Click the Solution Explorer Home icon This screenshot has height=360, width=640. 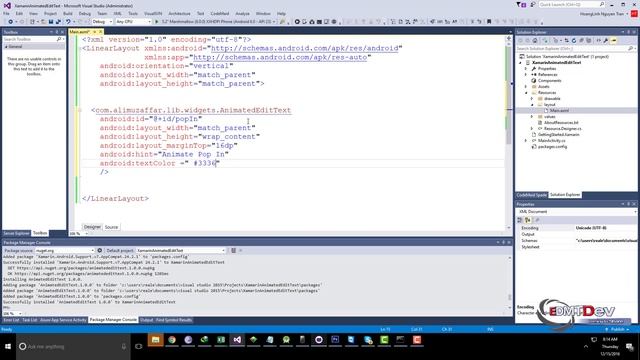pos(535,40)
